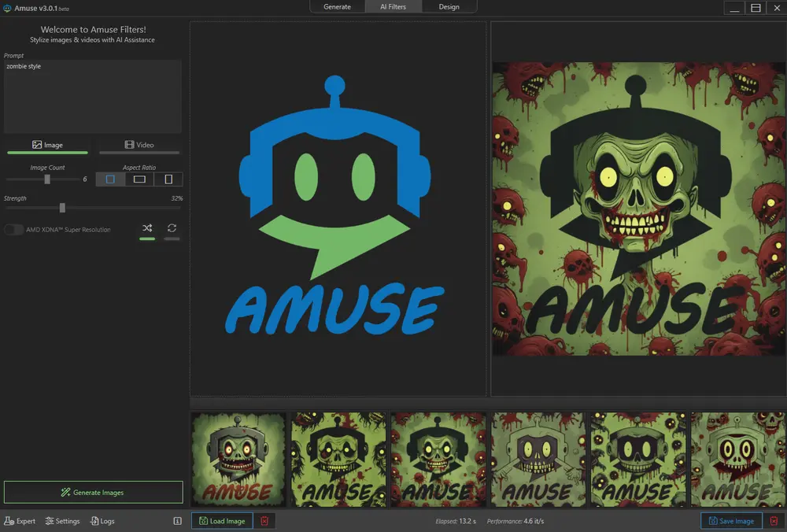This screenshot has height=532, width=787.
Task: Delete the generated output image
Action: pyautogui.click(x=774, y=521)
